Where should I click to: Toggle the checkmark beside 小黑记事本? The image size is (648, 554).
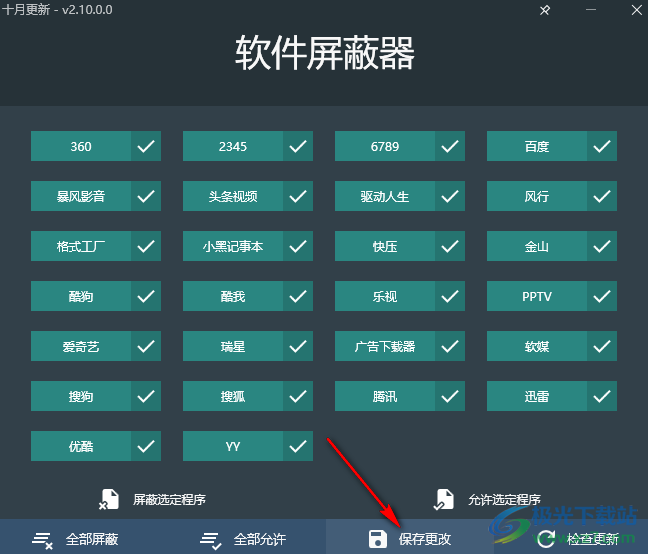point(298,246)
